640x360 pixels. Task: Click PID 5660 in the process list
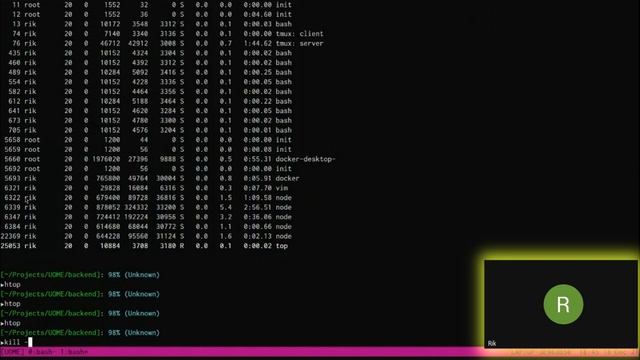[13, 159]
